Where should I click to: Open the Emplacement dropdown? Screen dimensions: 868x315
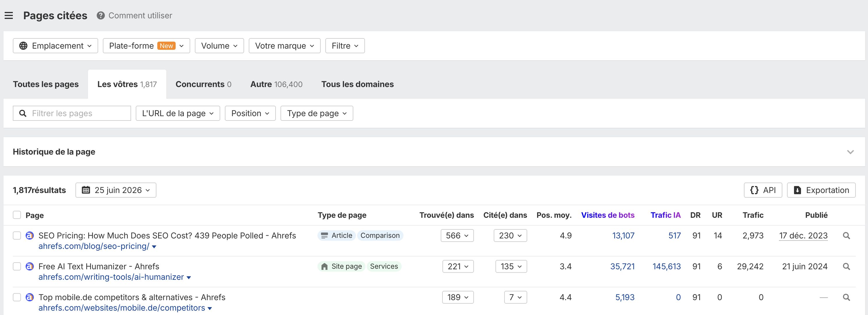point(55,46)
